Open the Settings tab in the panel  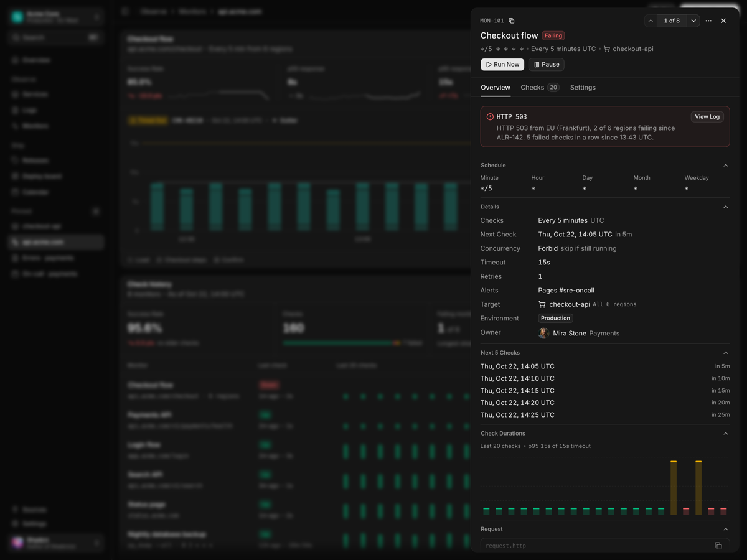tap(583, 88)
